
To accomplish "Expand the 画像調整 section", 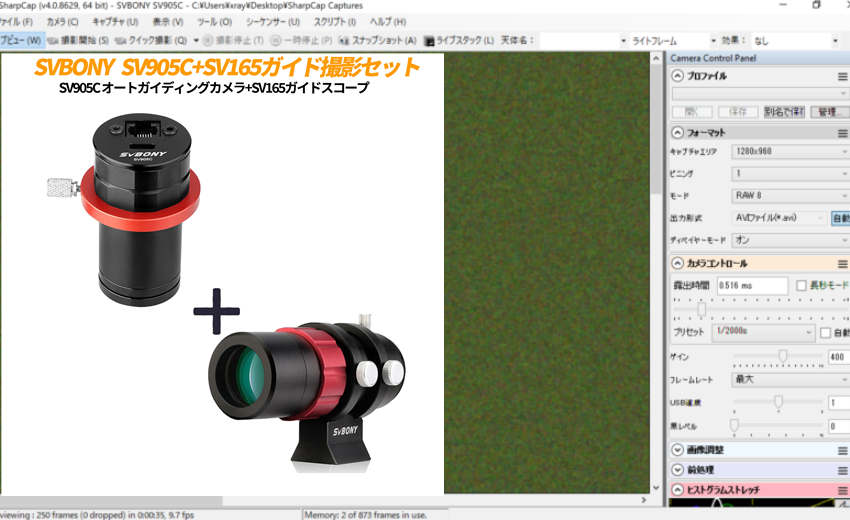I will tap(678, 450).
